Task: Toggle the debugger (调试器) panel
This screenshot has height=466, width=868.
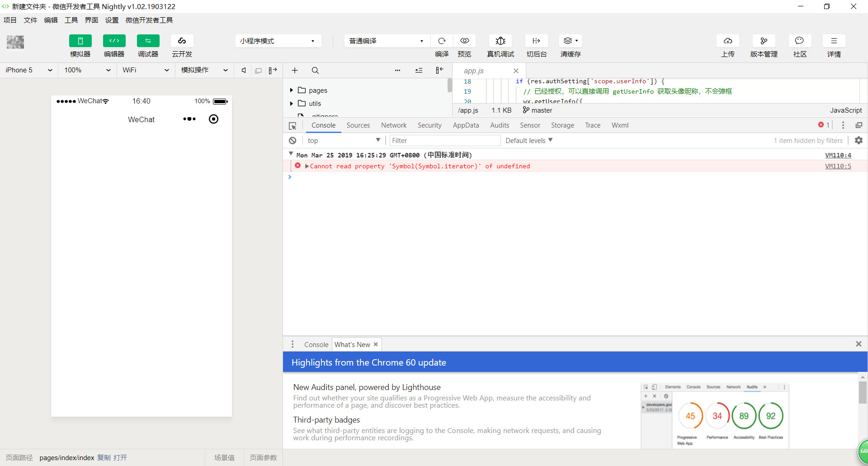Action: click(148, 41)
